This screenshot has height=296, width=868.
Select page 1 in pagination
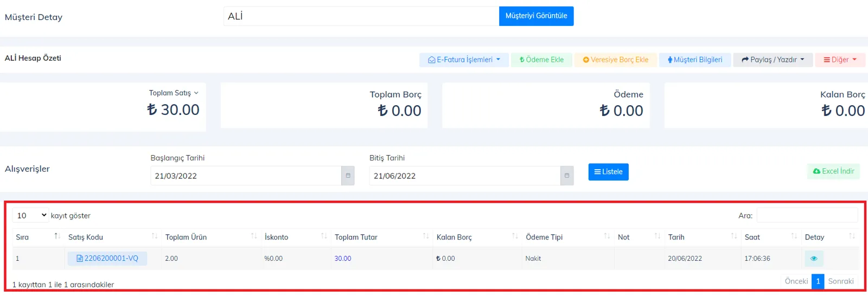click(818, 281)
